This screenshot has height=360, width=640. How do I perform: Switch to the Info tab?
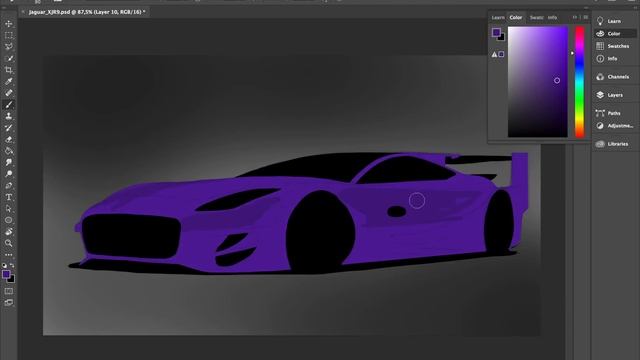pyautogui.click(x=552, y=18)
